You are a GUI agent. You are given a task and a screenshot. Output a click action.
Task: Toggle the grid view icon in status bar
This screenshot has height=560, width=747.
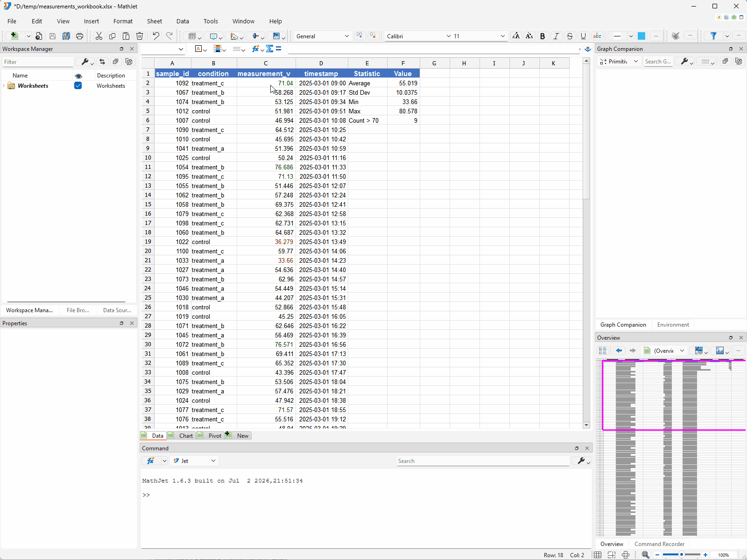coord(598,555)
